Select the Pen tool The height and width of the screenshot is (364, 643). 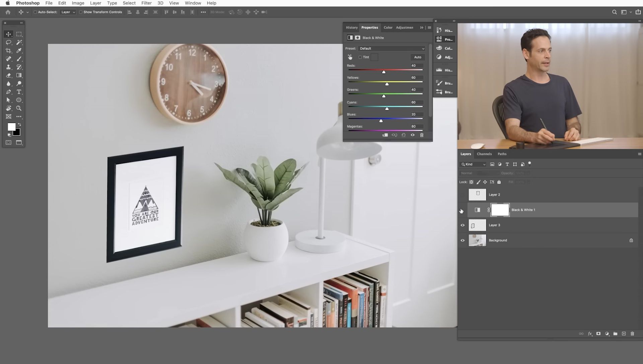pyautogui.click(x=8, y=92)
